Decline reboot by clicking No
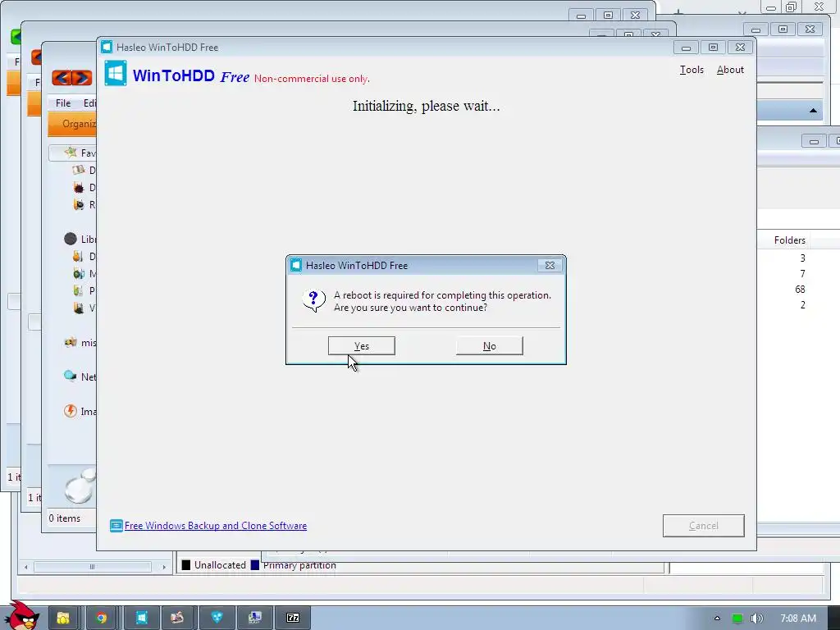The width and height of the screenshot is (840, 630). coord(489,346)
